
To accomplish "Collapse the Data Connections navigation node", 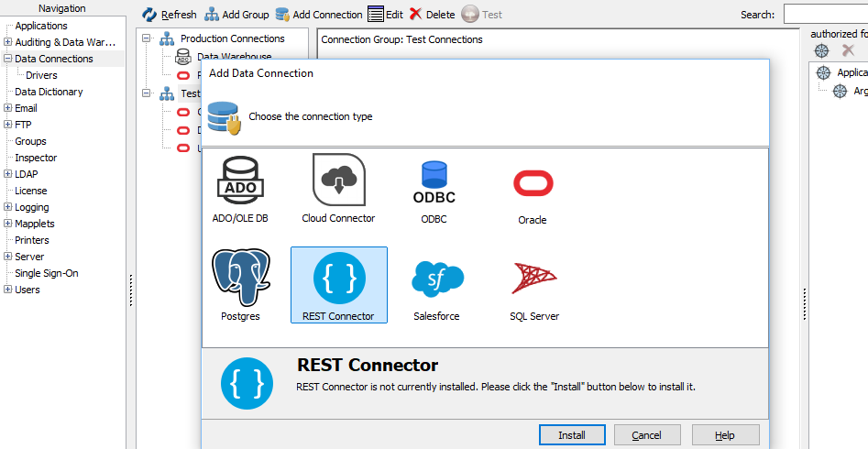I will tap(8, 59).
